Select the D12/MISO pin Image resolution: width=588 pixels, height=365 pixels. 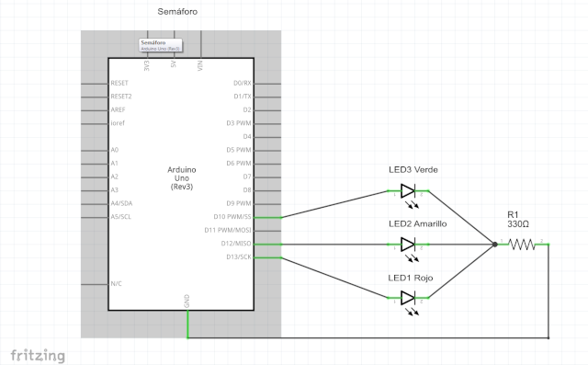coord(236,244)
